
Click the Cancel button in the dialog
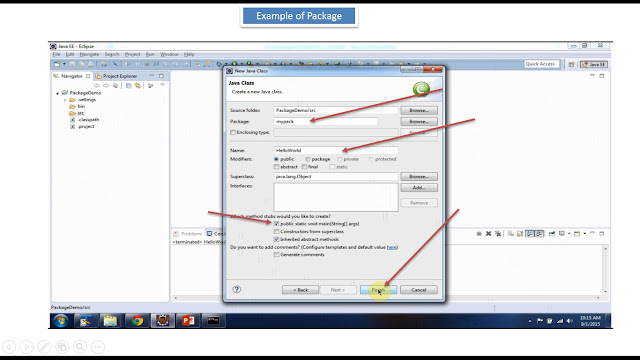[x=419, y=290]
